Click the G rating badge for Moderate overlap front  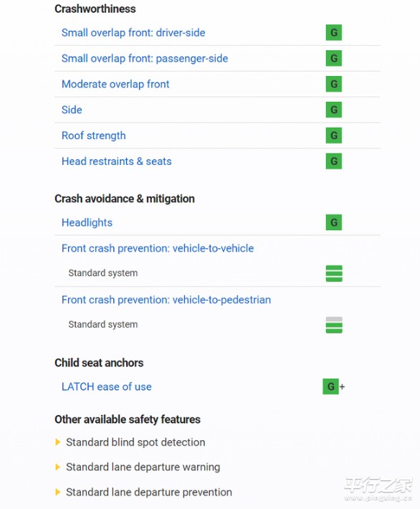click(x=334, y=84)
